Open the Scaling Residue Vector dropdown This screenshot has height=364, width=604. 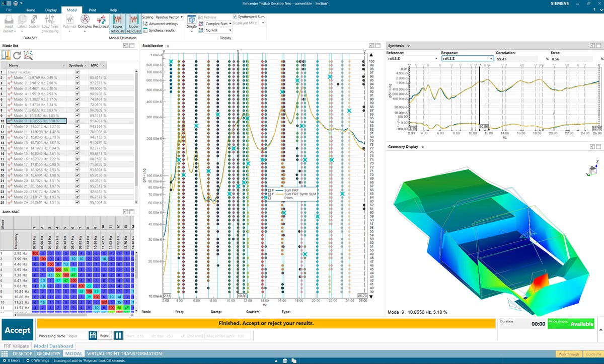(x=169, y=17)
